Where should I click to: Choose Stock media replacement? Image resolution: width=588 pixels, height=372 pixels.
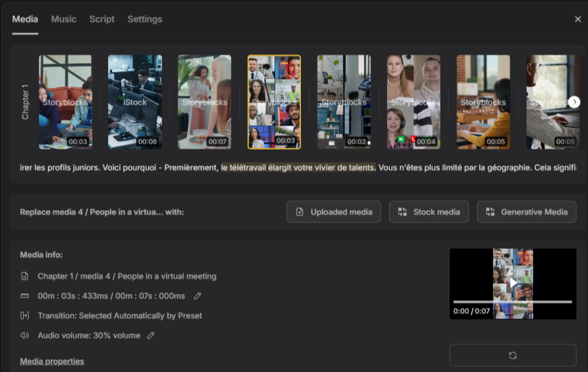tap(429, 212)
